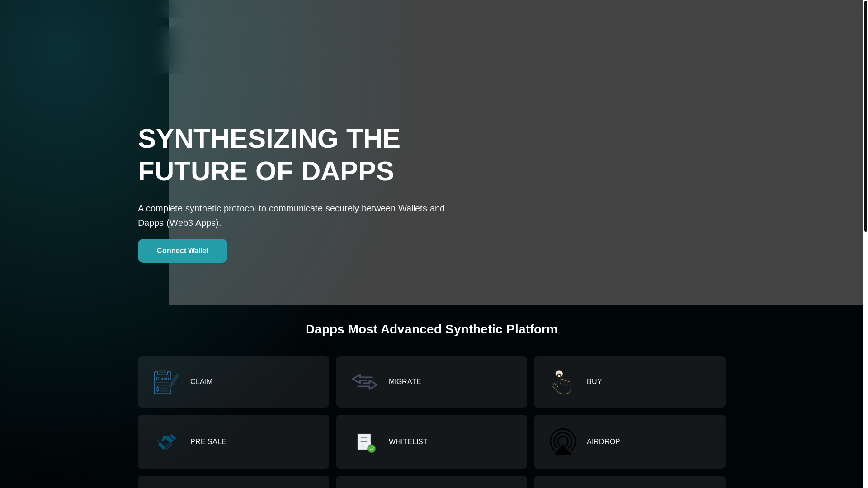Click the 'A complete synthetic protocol' description text
The width and height of the screenshot is (868, 488).
(x=291, y=216)
